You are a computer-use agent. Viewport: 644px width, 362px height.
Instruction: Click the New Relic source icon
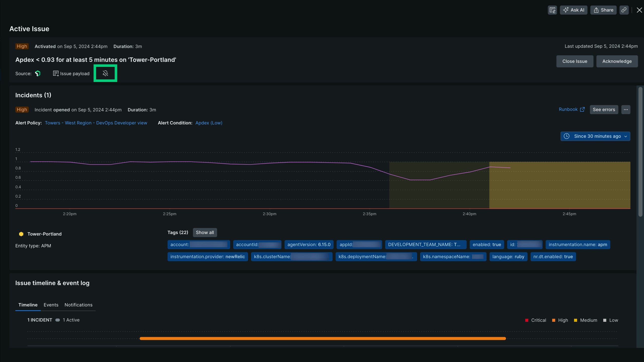tap(37, 73)
